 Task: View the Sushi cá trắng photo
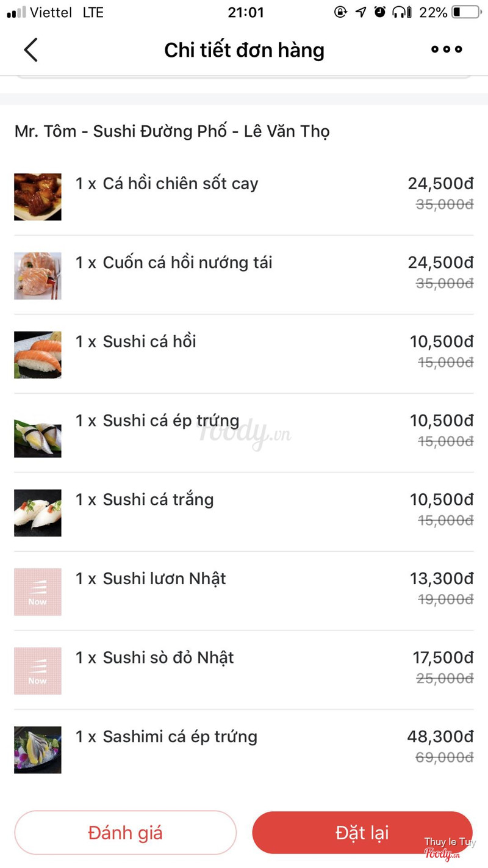click(38, 513)
